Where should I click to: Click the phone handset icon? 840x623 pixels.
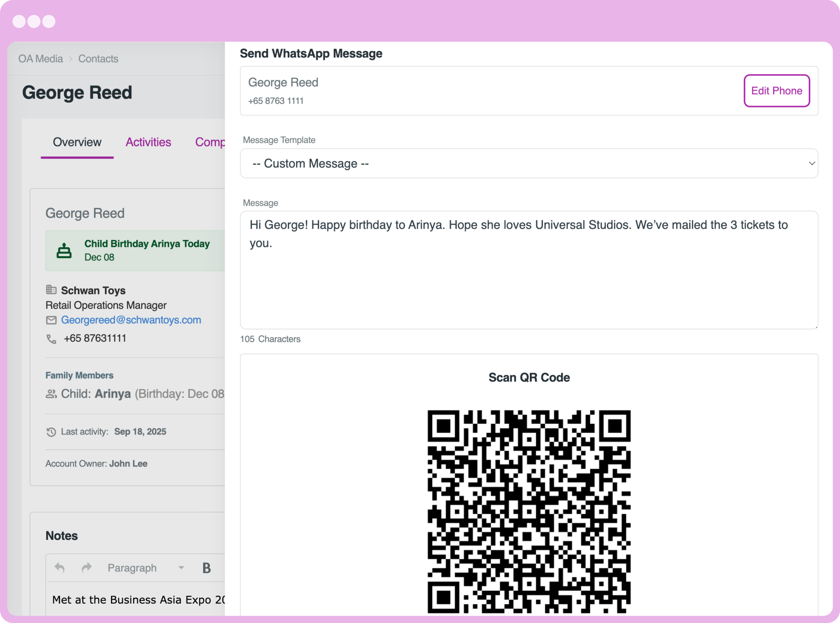click(51, 339)
